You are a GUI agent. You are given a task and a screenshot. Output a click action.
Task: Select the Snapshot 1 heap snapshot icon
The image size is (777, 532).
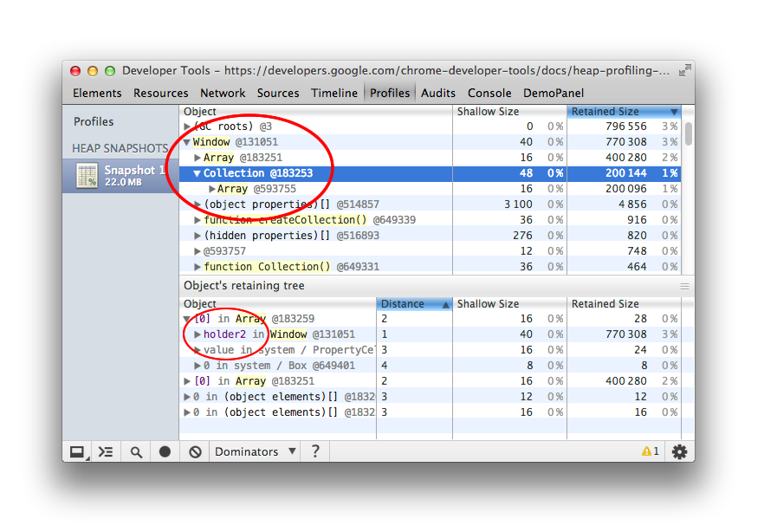[x=87, y=176]
